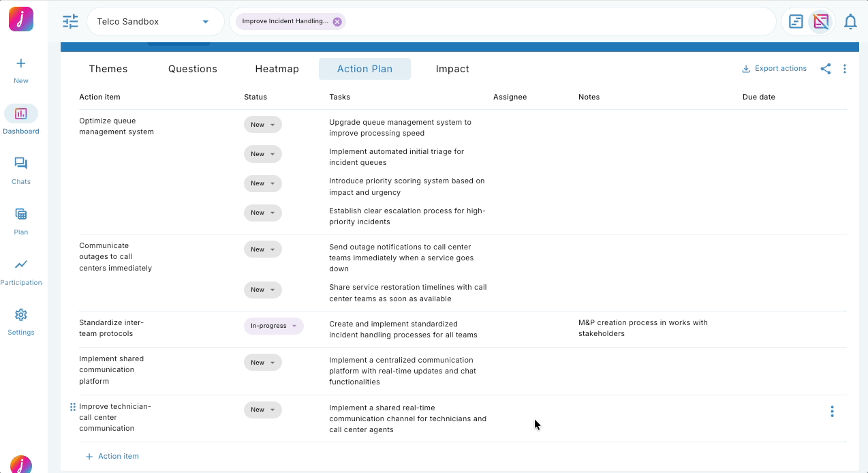The width and height of the screenshot is (868, 473).
Task: Add a new Action item
Action: click(x=112, y=456)
